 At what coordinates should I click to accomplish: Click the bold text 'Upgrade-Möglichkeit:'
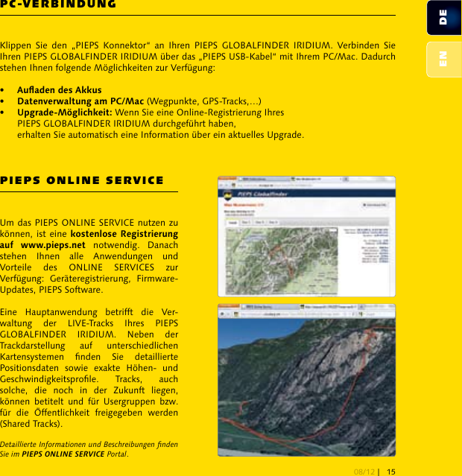pos(65,112)
